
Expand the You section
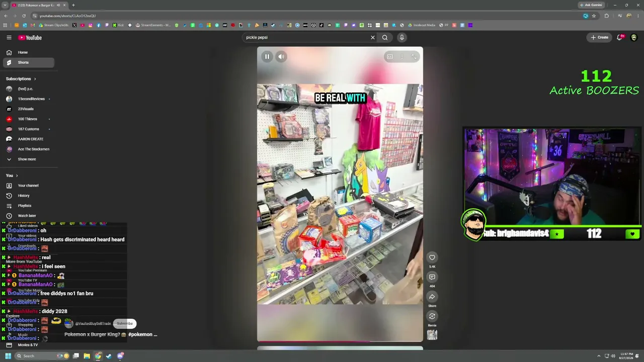12,175
